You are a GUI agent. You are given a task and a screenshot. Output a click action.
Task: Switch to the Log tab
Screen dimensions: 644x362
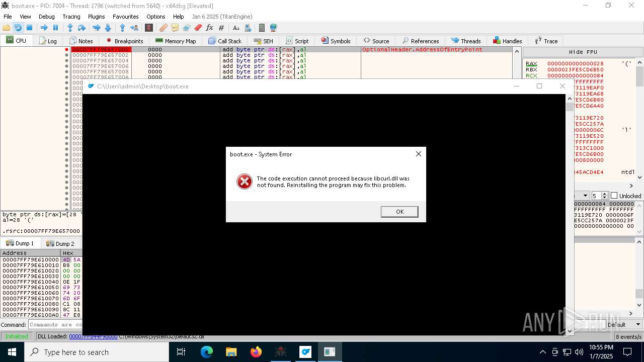[x=47, y=41]
